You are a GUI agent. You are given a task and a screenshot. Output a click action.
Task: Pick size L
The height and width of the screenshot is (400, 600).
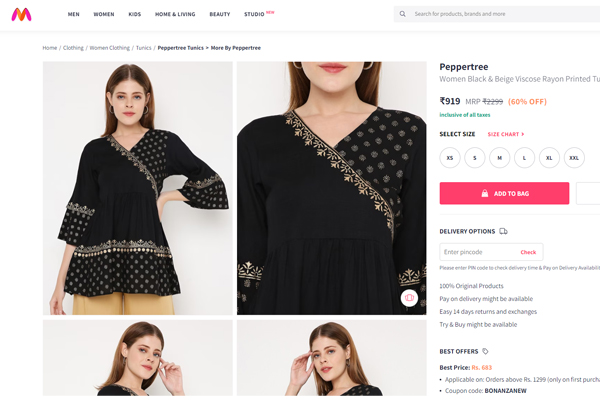click(524, 158)
